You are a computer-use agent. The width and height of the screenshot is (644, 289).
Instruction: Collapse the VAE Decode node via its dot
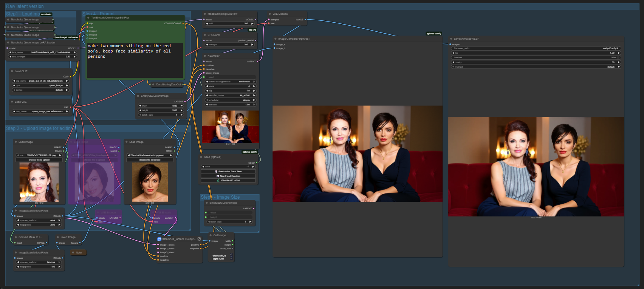point(269,14)
